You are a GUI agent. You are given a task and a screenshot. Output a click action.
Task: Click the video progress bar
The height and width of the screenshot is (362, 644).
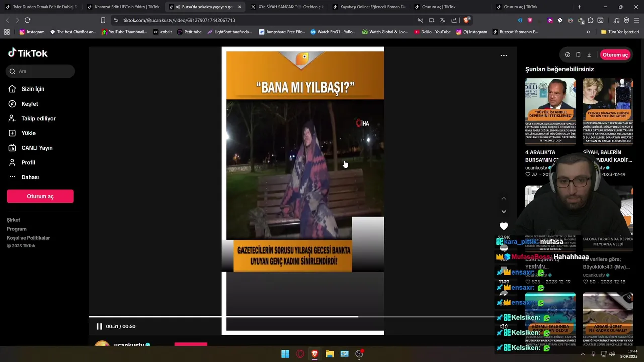302,317
